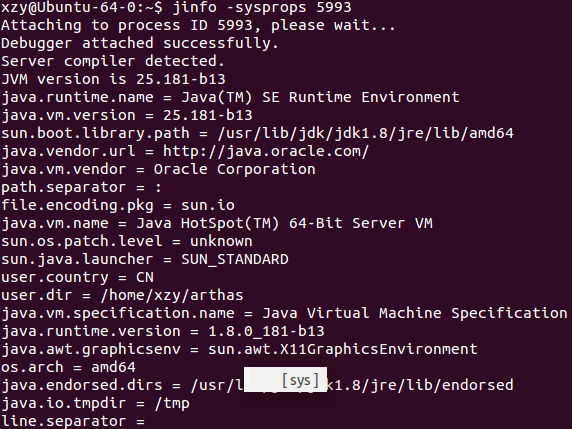Image resolution: width=572 pixels, height=429 pixels.
Task: Click the line 'Attaching to process ID 5993, please wait...'
Action: (x=198, y=26)
